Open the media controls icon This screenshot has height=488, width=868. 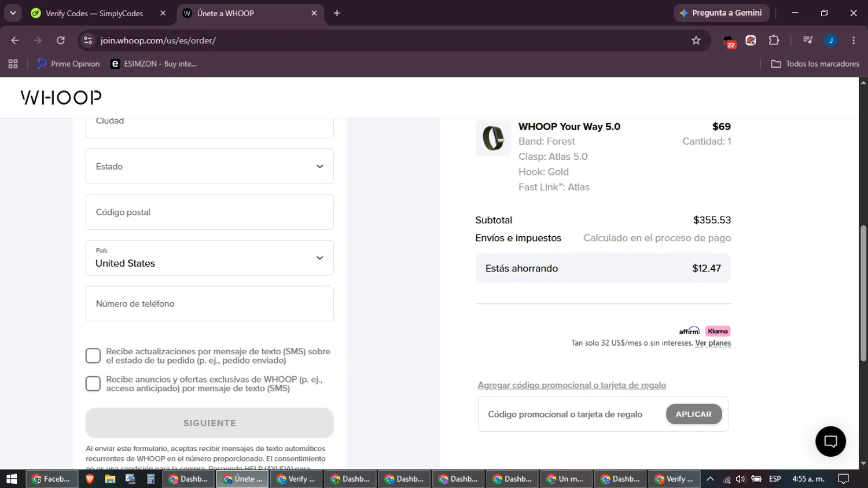click(x=808, y=41)
